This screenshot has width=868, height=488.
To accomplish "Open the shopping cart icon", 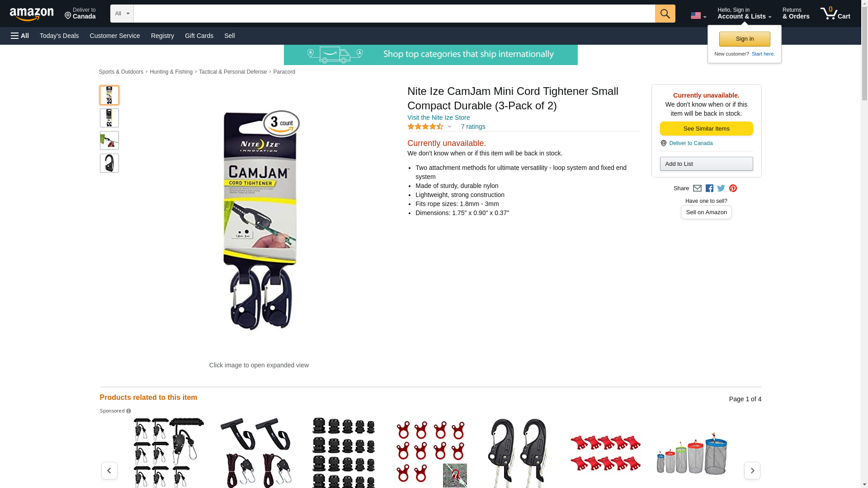I will click(x=835, y=14).
